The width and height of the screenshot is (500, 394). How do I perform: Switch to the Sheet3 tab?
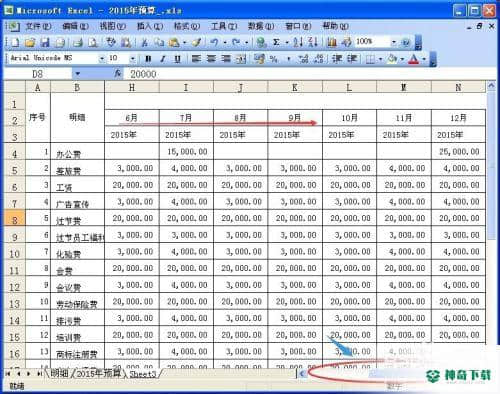pyautogui.click(x=142, y=374)
